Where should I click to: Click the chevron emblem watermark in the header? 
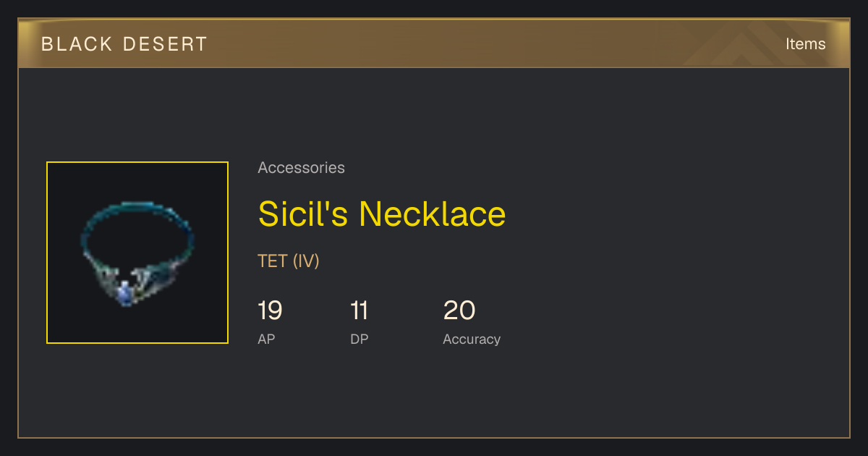752,44
